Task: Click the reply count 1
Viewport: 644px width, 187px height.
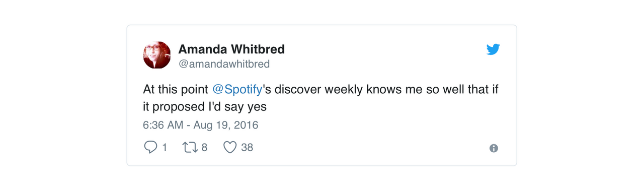Action: pyautogui.click(x=165, y=148)
